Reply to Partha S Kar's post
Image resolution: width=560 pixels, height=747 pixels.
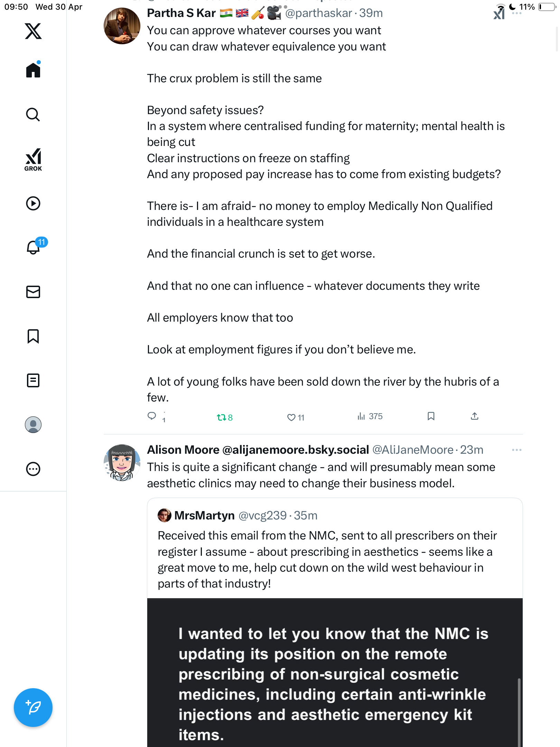[x=156, y=417]
